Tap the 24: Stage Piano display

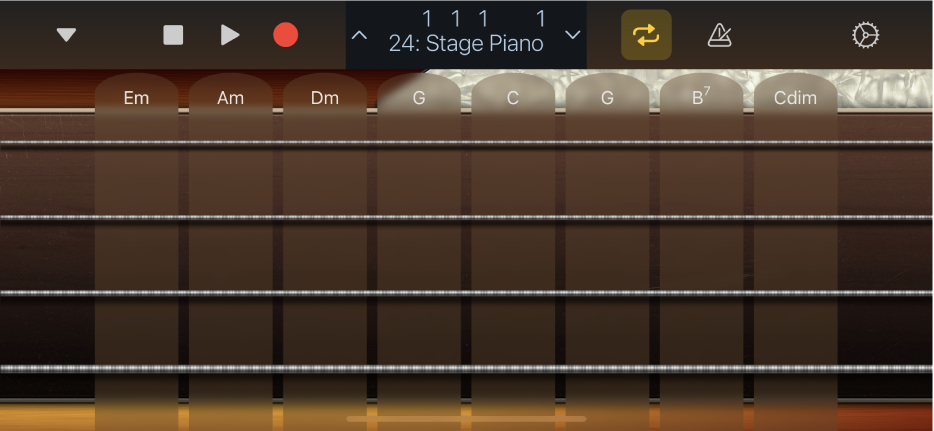tap(466, 44)
